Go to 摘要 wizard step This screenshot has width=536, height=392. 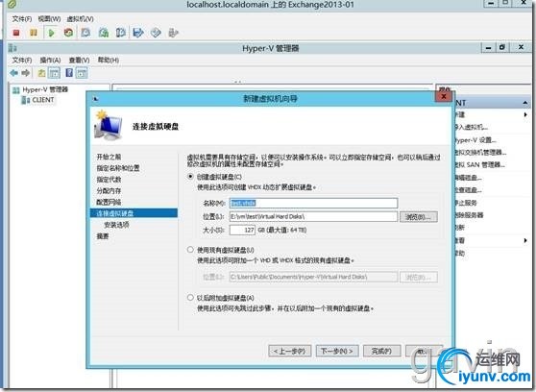[x=103, y=236]
